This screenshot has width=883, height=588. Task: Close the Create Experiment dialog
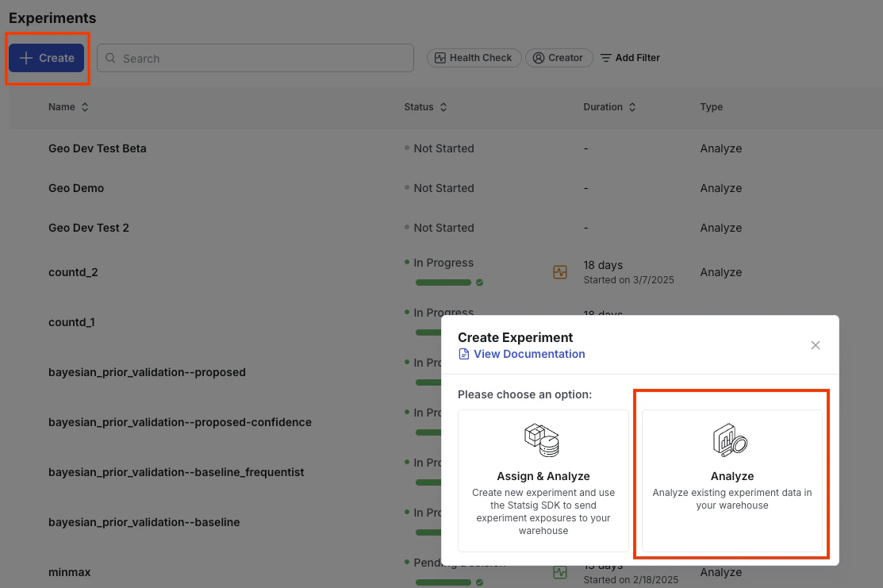[815, 345]
